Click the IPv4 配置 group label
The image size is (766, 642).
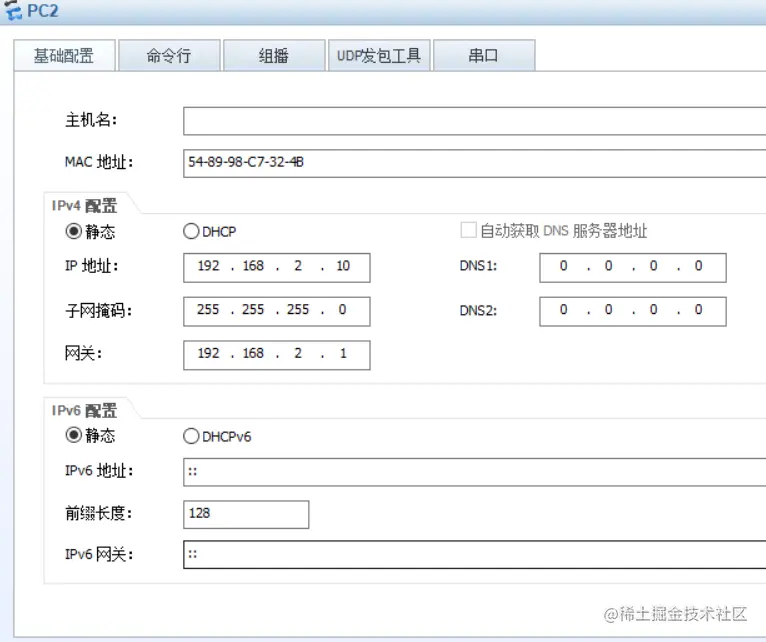click(85, 206)
